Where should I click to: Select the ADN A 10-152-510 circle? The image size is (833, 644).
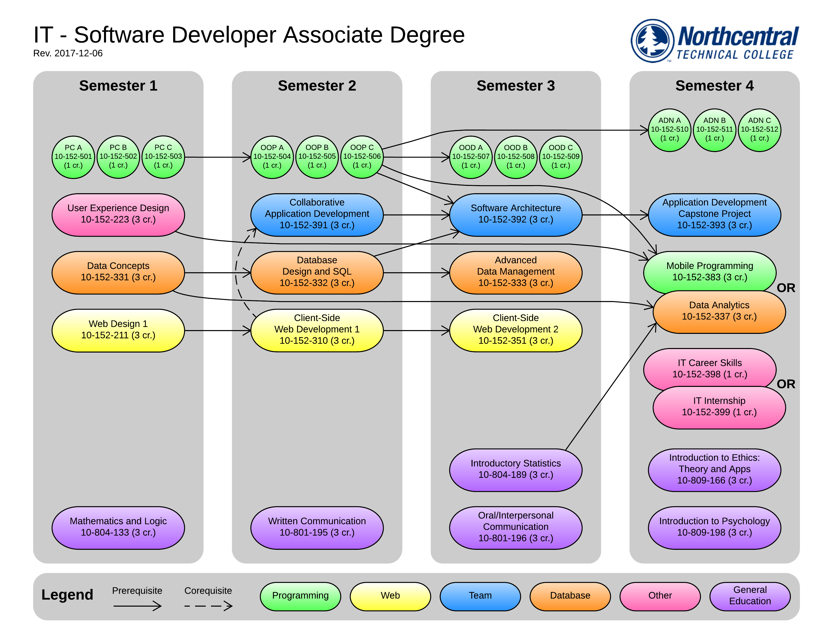coord(669,130)
